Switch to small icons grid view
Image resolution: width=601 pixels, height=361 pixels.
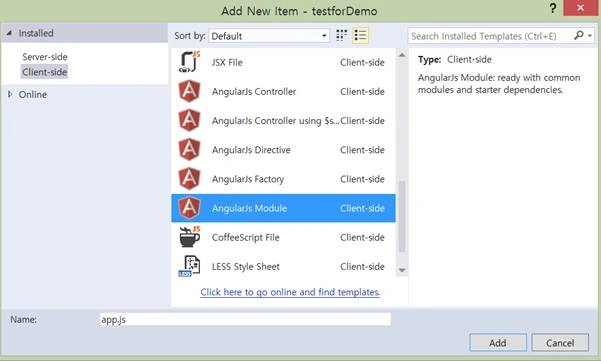(x=341, y=36)
